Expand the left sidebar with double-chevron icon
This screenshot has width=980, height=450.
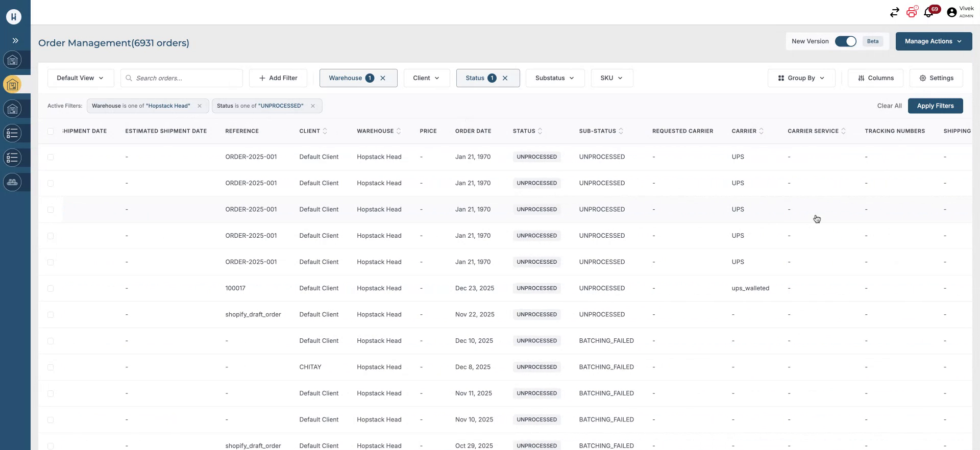point(15,41)
